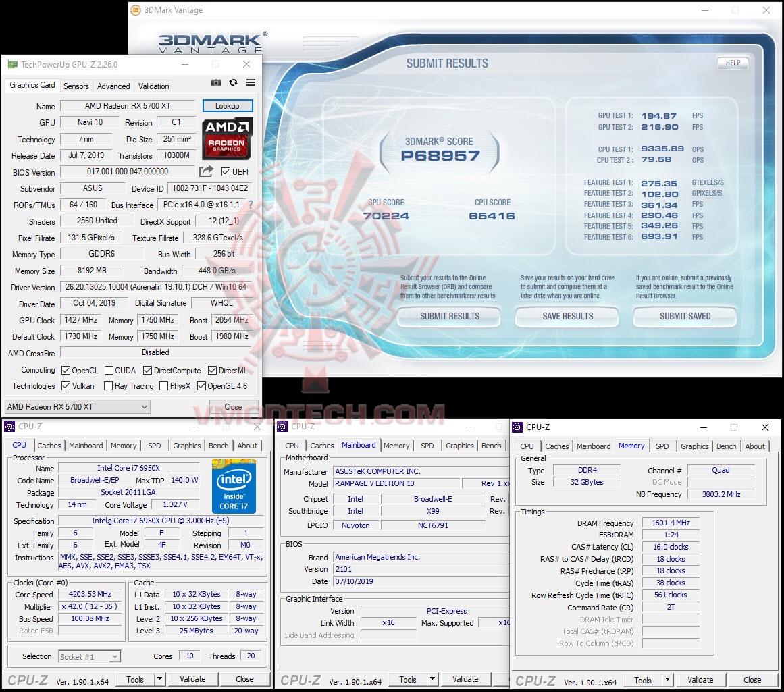The height and width of the screenshot is (692, 784).
Task: Click the GPU name field AMD Radeon RX 5700 XT
Action: tap(128, 106)
